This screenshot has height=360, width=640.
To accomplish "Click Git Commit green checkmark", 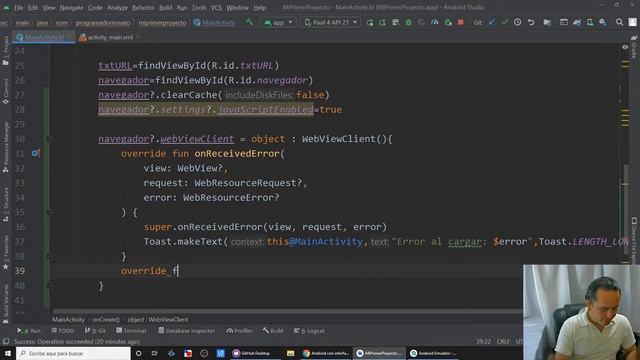I will 505,22.
